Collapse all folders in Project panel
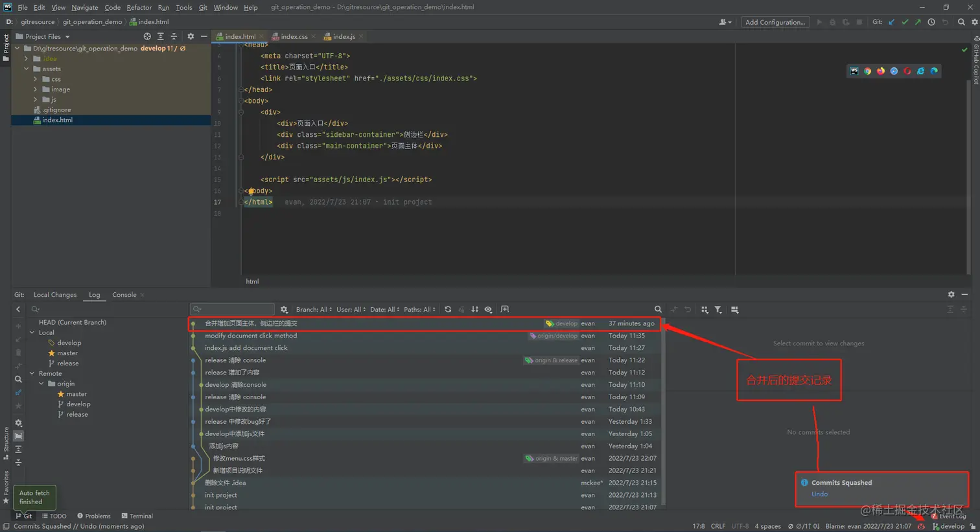Image resolution: width=980 pixels, height=532 pixels. point(174,36)
